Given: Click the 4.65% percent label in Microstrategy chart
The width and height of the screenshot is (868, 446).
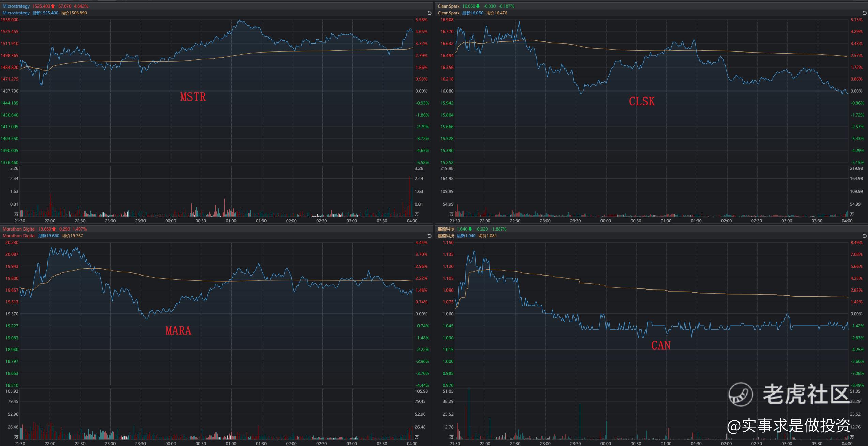Looking at the screenshot, I should click(421, 31).
